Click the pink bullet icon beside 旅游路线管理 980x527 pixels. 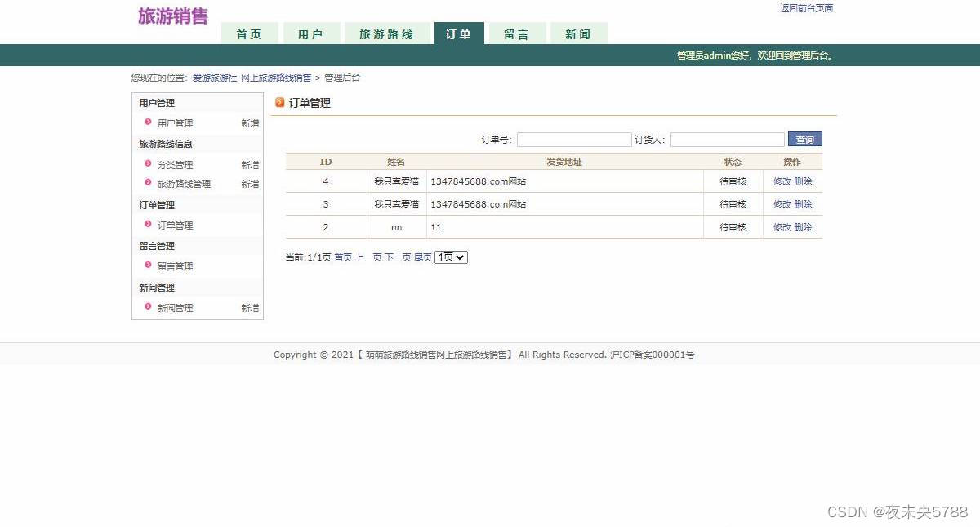(x=148, y=183)
